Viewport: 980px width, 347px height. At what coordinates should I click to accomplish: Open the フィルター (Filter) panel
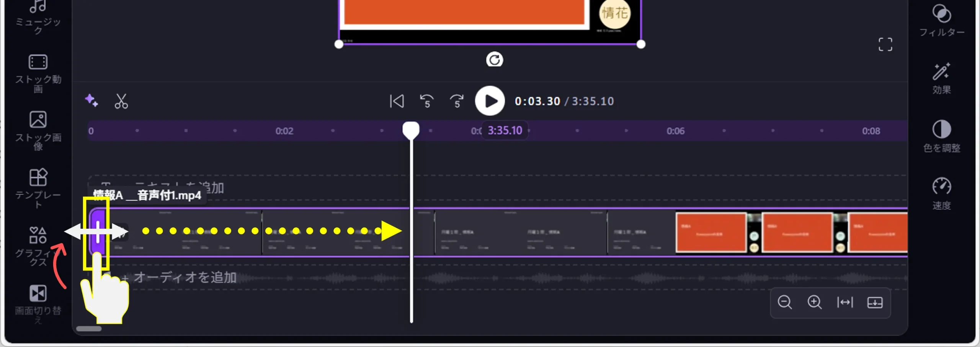(x=941, y=20)
